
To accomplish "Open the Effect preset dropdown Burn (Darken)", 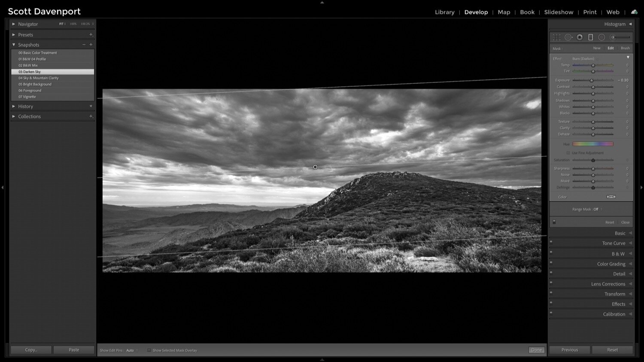I will (585, 59).
